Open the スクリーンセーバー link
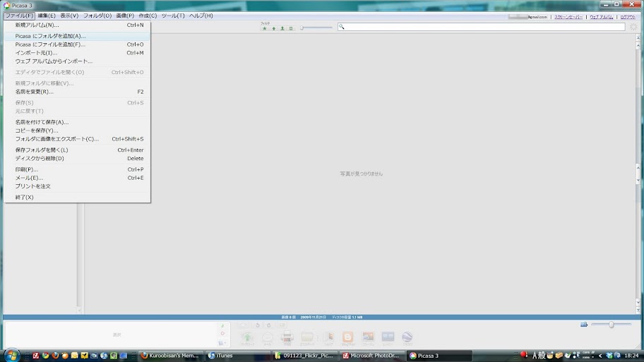644x362 pixels. [568, 17]
